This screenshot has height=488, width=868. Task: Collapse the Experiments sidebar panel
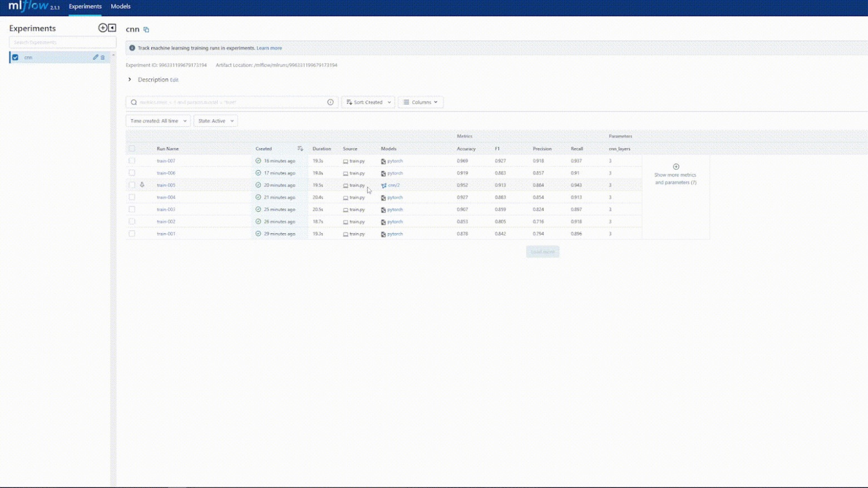tap(112, 28)
